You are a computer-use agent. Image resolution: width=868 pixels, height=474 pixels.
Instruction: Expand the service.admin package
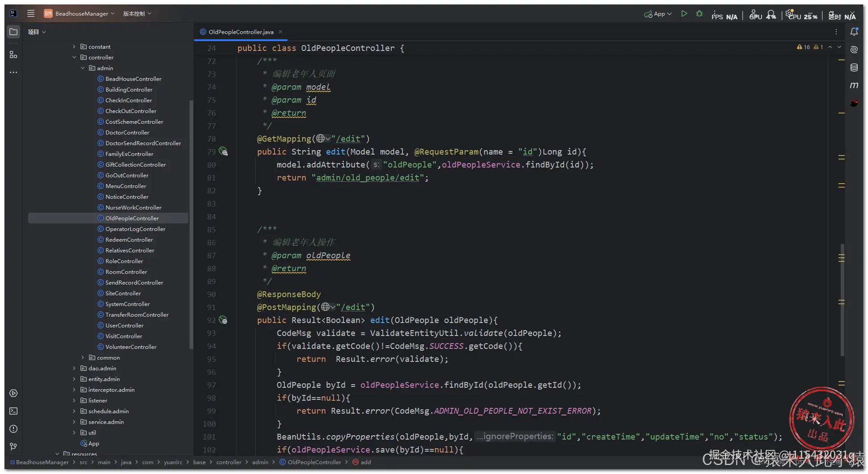(x=74, y=422)
